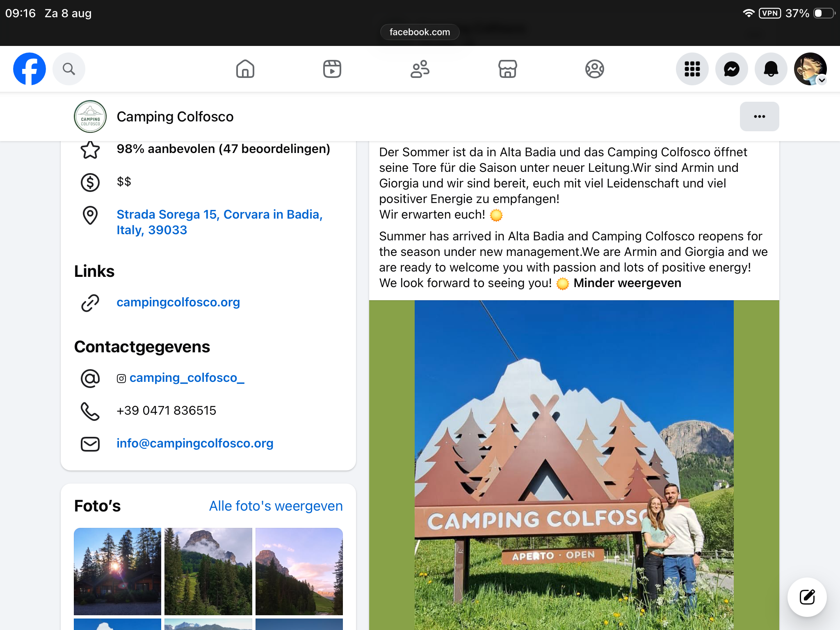Open the Marketplace tab

click(508, 69)
